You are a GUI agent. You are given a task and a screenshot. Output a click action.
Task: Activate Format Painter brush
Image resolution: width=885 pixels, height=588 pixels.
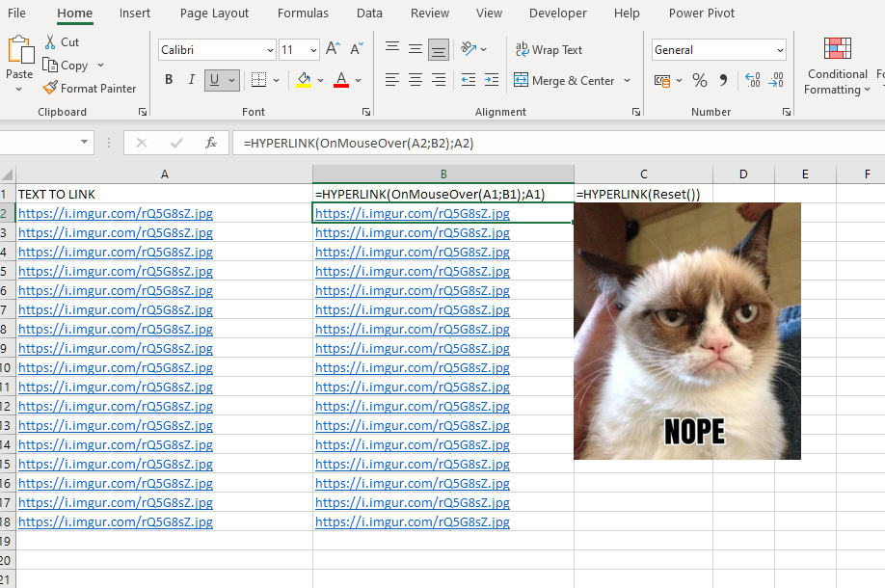50,88
